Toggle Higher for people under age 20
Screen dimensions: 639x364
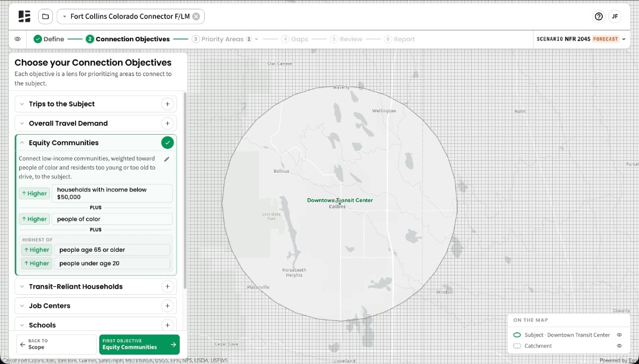(x=37, y=264)
